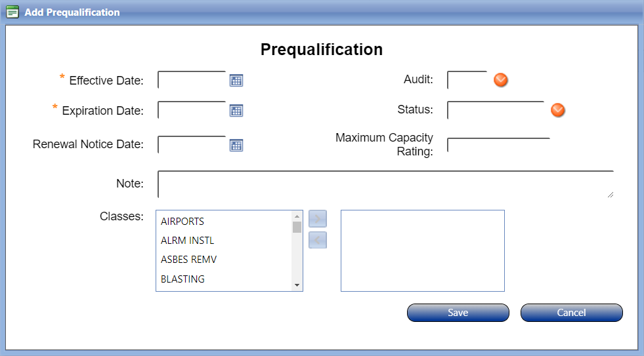Select ASBES REMV in the Classes list
This screenshot has width=644, height=356.
pos(188,260)
